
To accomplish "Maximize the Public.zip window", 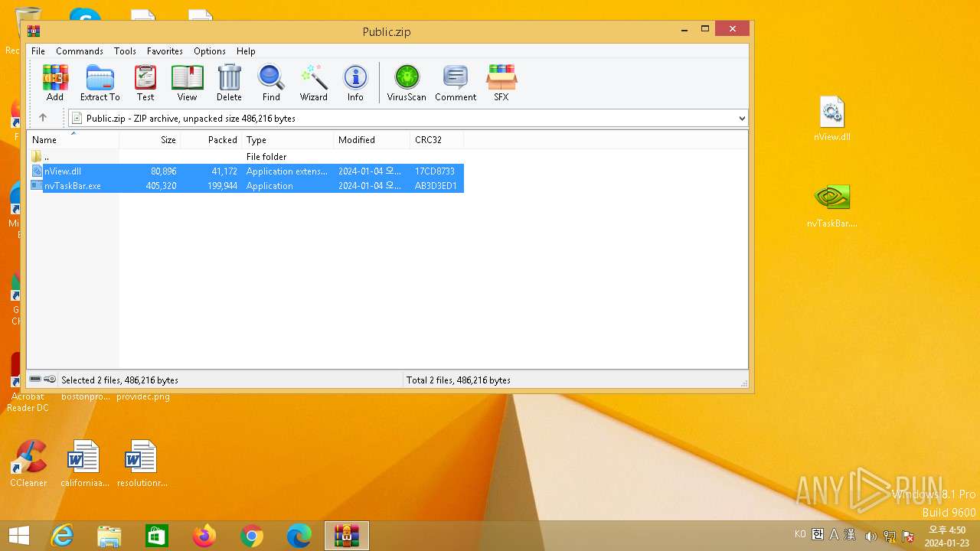I will tap(705, 30).
